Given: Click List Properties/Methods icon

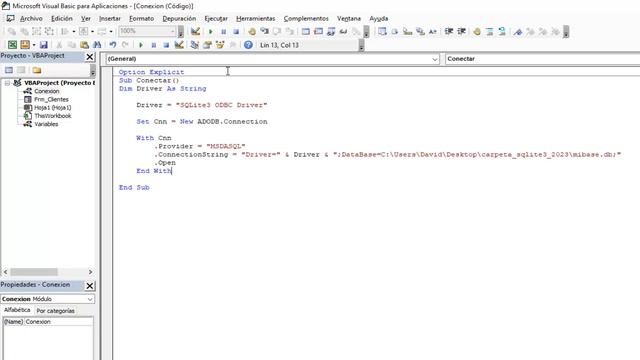Looking at the screenshot, I should 382,31.
